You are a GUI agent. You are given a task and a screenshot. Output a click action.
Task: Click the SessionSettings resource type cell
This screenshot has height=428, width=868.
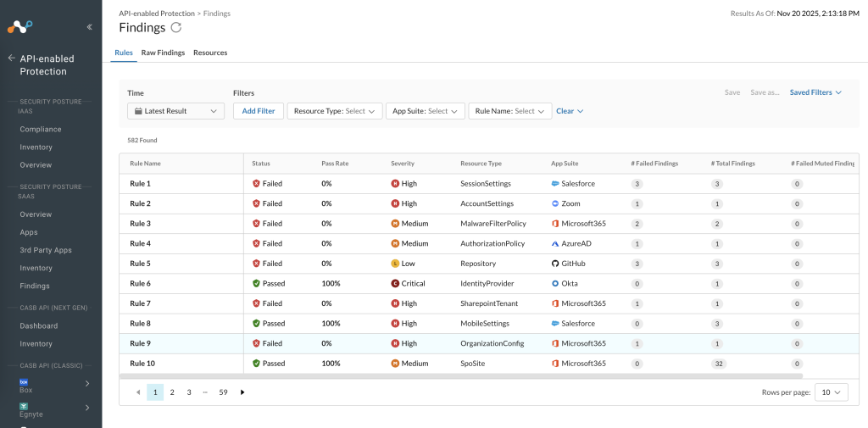486,184
